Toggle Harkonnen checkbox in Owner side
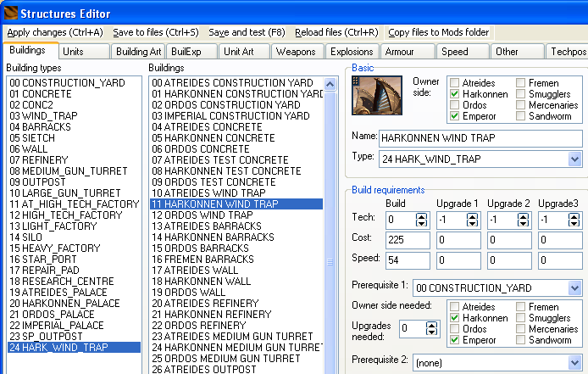Image resolution: width=588 pixels, height=374 pixels. tap(454, 93)
